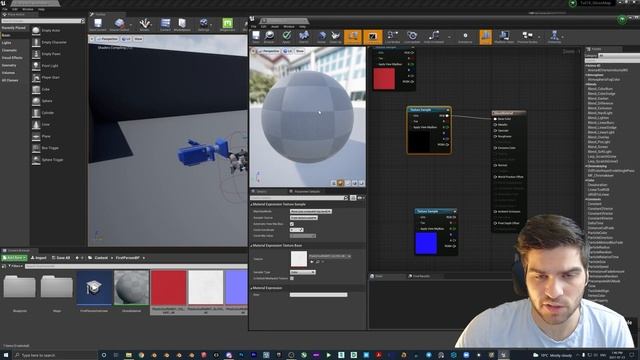This screenshot has width=640, height=360.
Task: Toggle Is Default Meshpaint Texture checkbox
Action: tap(291, 278)
